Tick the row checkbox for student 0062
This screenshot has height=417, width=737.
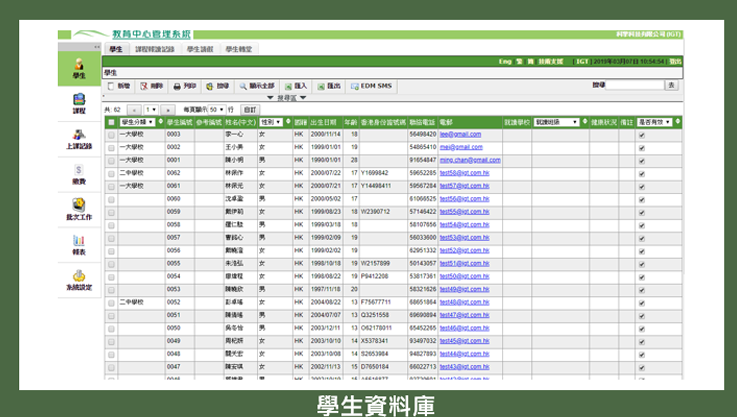click(111, 174)
